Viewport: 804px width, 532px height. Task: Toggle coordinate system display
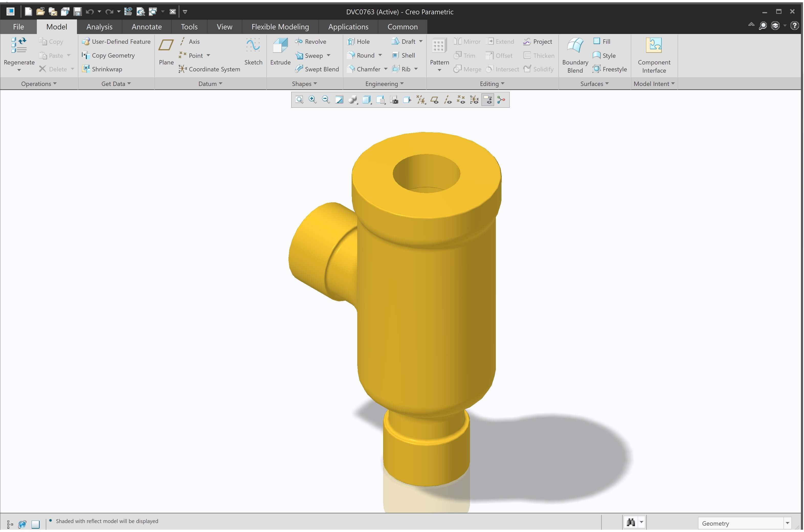(x=474, y=100)
